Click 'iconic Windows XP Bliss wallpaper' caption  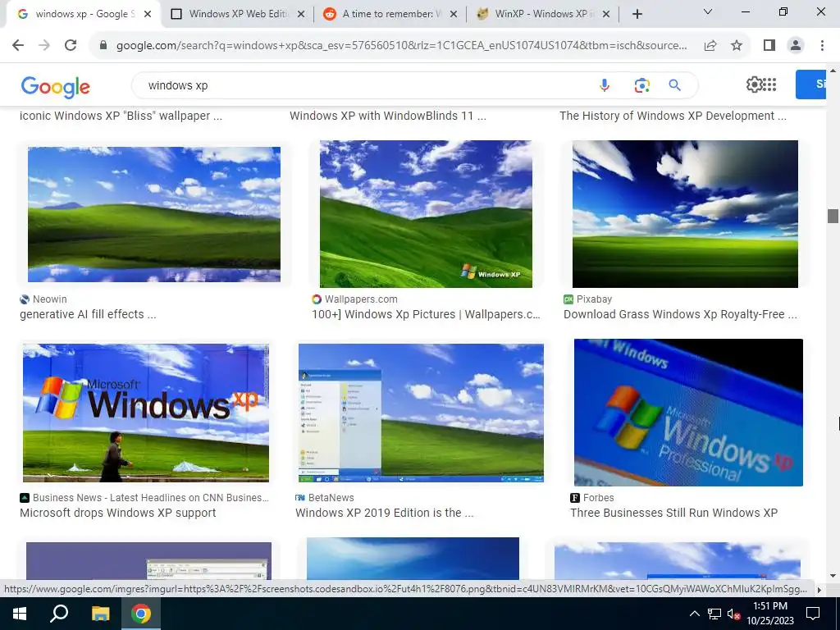point(121,116)
